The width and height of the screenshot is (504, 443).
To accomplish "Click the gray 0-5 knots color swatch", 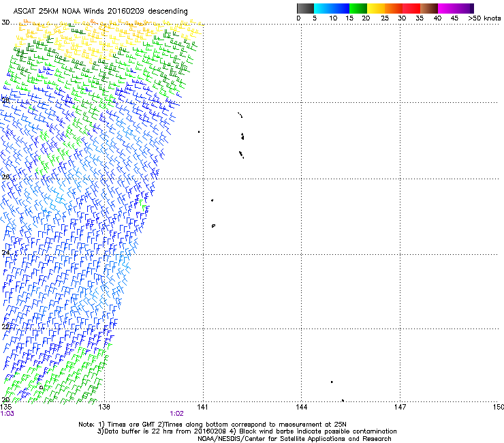I will pyautogui.click(x=305, y=8).
